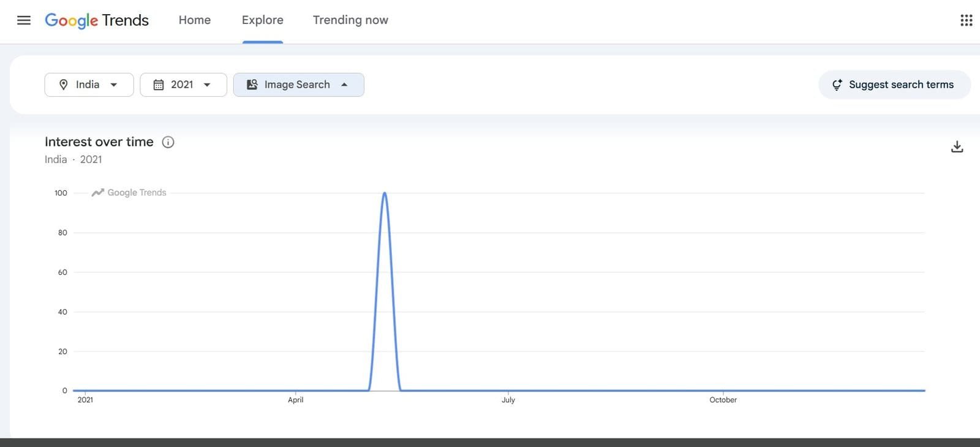The image size is (980, 447).
Task: Click the "Interest over time" heading
Action: point(99,142)
